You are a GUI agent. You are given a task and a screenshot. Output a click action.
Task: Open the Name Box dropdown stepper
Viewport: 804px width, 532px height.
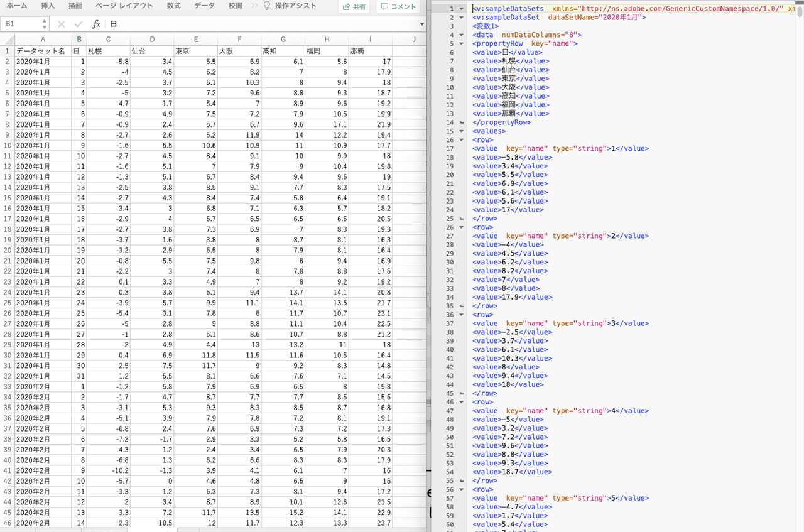pos(45,24)
